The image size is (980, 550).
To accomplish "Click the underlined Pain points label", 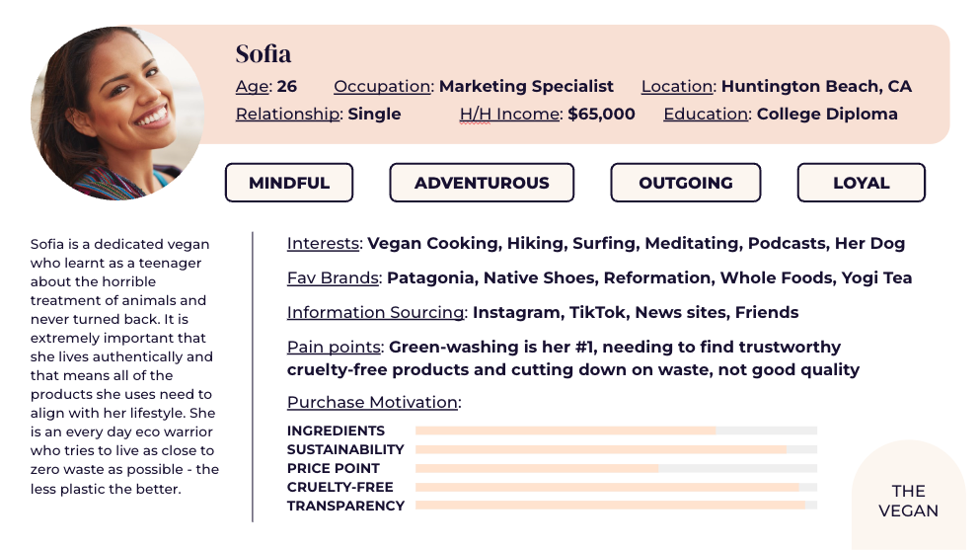I will coord(334,348).
